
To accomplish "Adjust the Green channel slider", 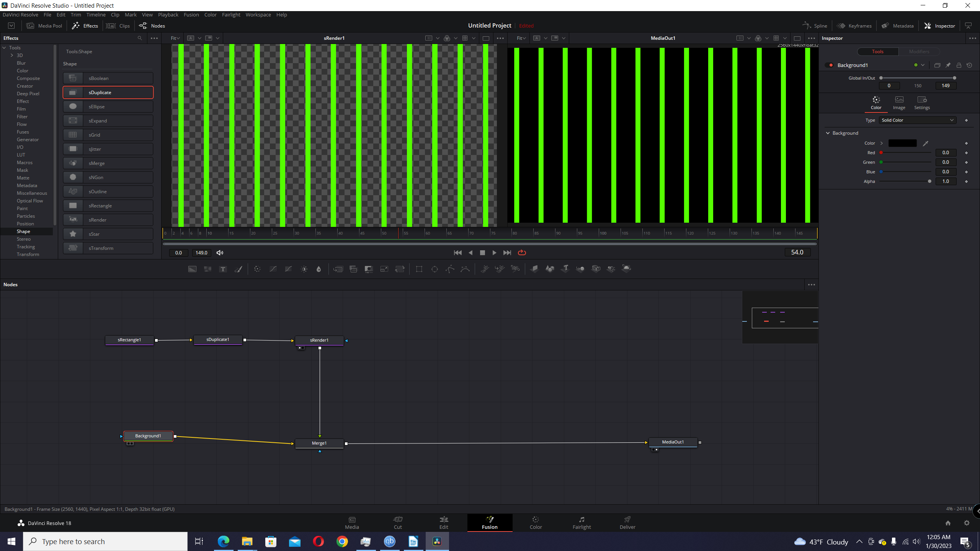I will 906,162.
